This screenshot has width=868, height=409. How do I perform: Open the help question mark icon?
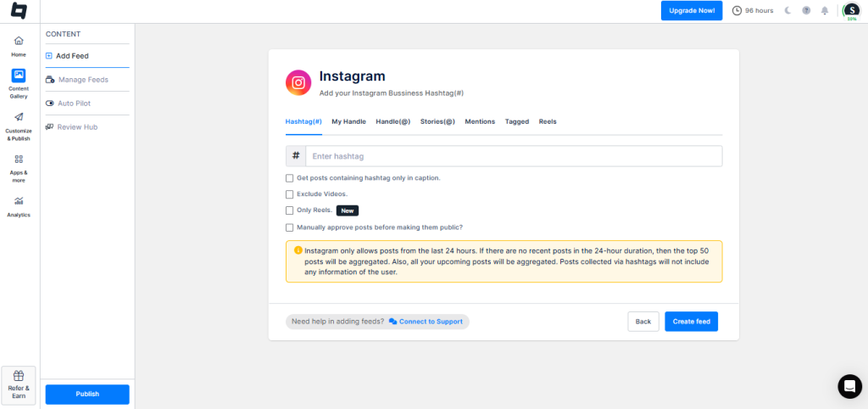[x=806, y=10]
